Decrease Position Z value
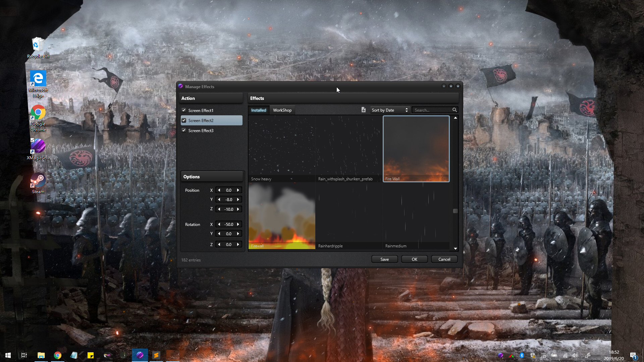This screenshot has height=362, width=644. pyautogui.click(x=219, y=209)
